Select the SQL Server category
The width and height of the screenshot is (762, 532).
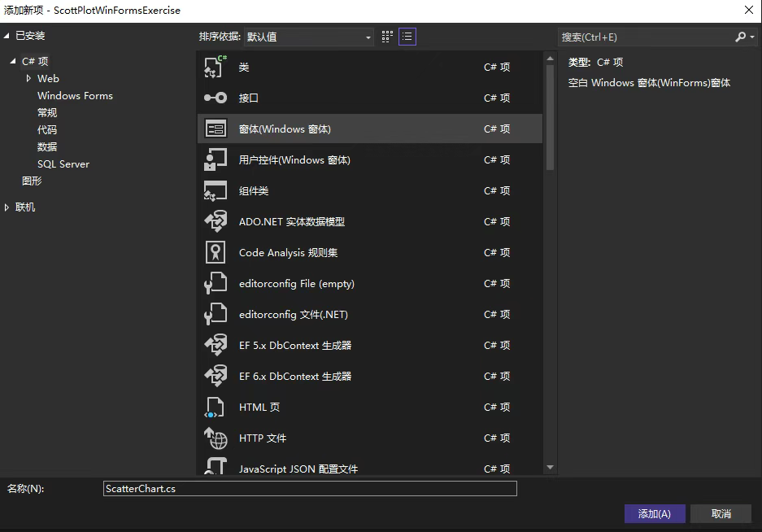tap(63, 164)
